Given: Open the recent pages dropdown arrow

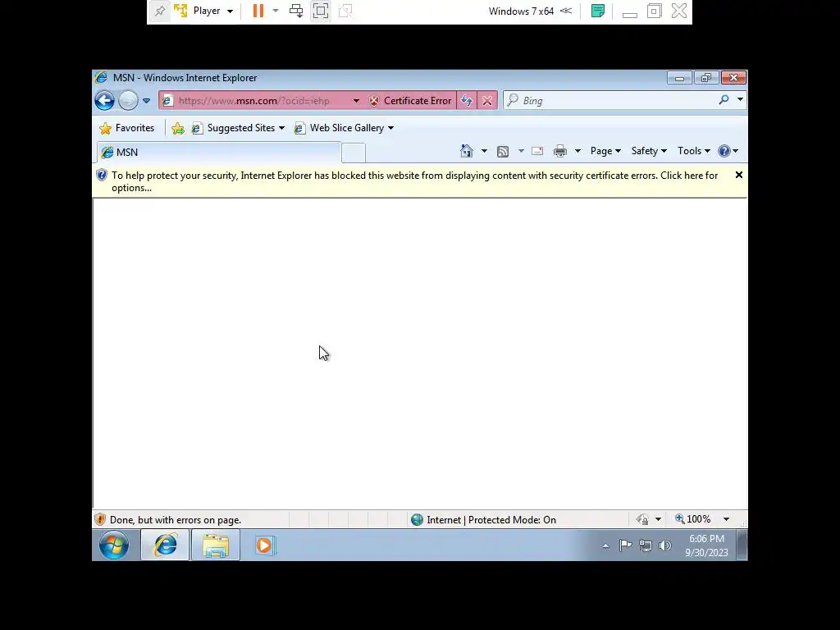Looking at the screenshot, I should tap(146, 101).
